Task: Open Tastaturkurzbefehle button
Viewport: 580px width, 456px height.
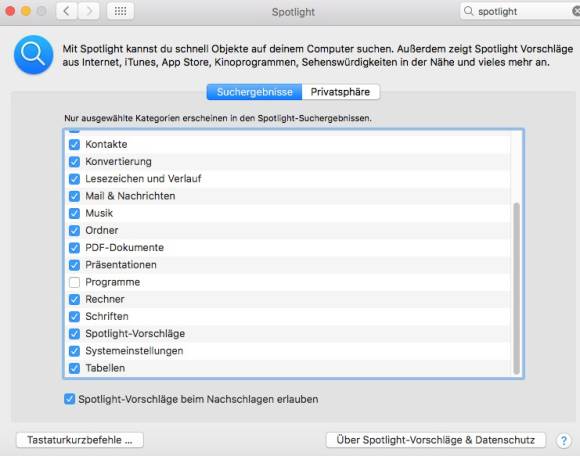Action: pyautogui.click(x=80, y=440)
